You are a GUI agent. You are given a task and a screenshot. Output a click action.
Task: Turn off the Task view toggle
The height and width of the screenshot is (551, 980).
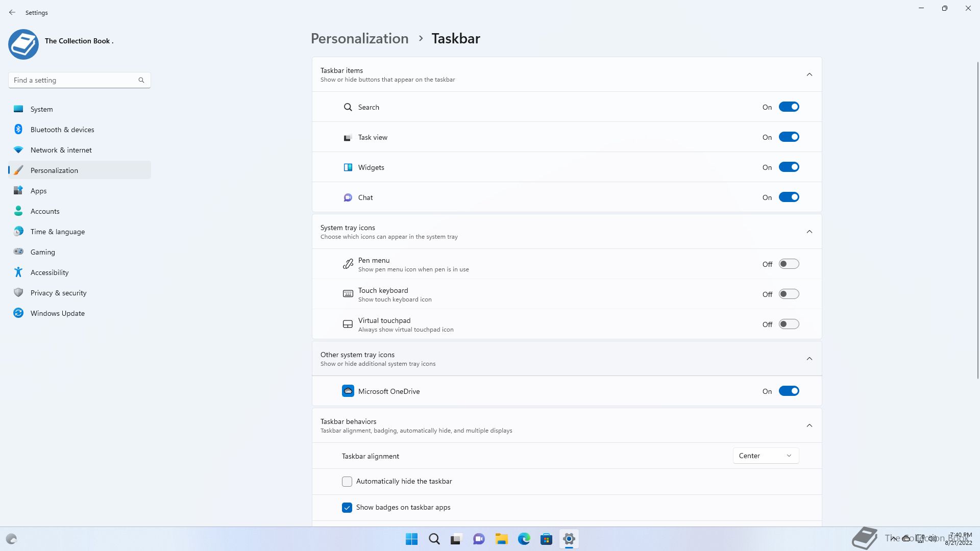pos(789,137)
